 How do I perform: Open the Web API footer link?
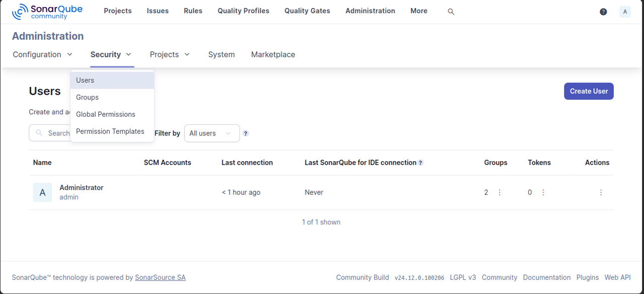coord(617,277)
